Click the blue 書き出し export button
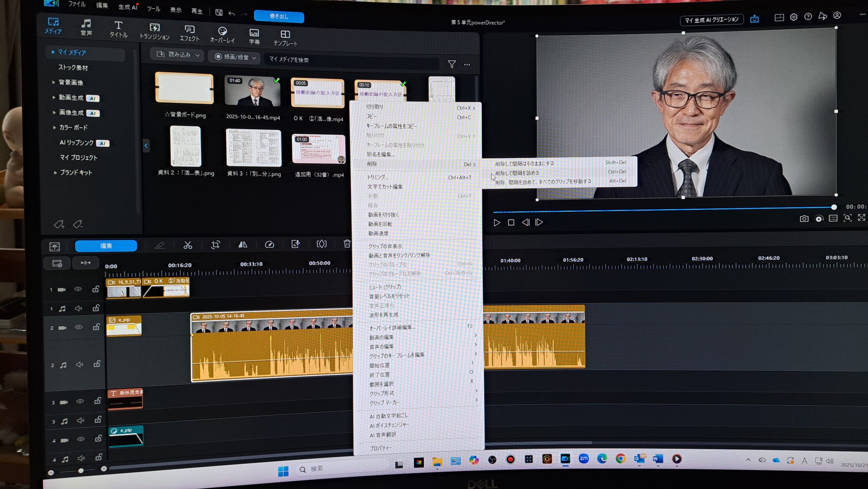The image size is (868, 489). click(279, 16)
